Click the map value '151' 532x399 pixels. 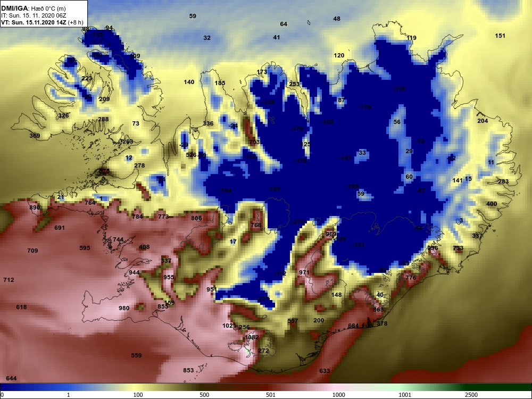(500, 36)
